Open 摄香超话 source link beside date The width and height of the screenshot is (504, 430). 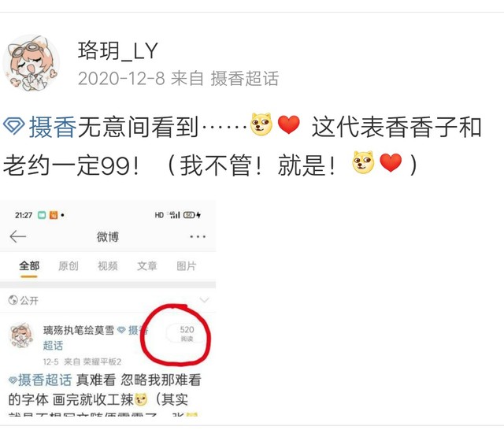pos(245,79)
